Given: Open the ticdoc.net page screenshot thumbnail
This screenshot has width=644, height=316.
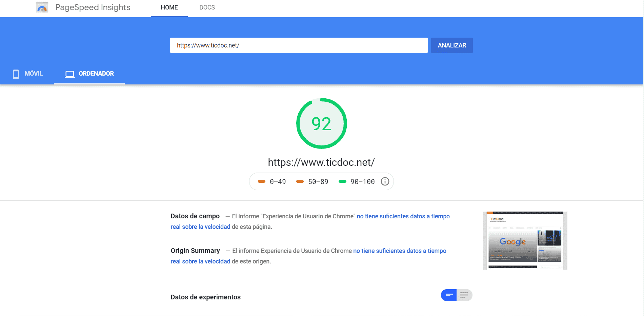Looking at the screenshot, I should 525,240.
